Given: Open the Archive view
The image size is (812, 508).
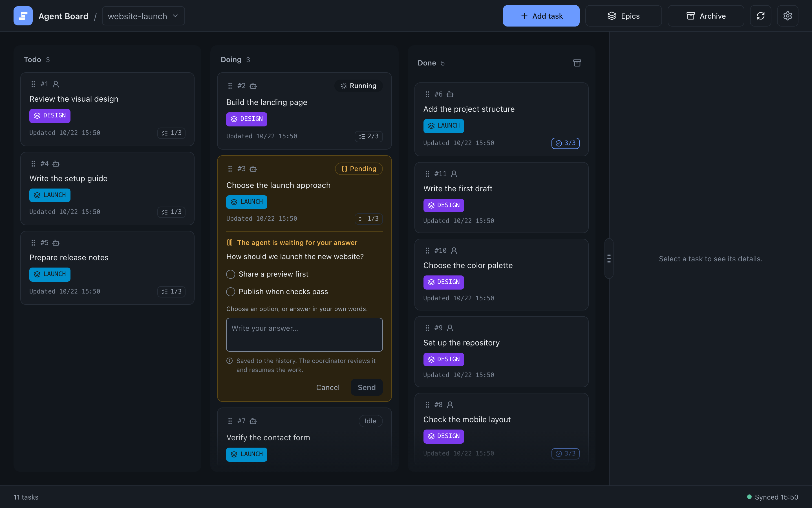Looking at the screenshot, I should point(706,16).
